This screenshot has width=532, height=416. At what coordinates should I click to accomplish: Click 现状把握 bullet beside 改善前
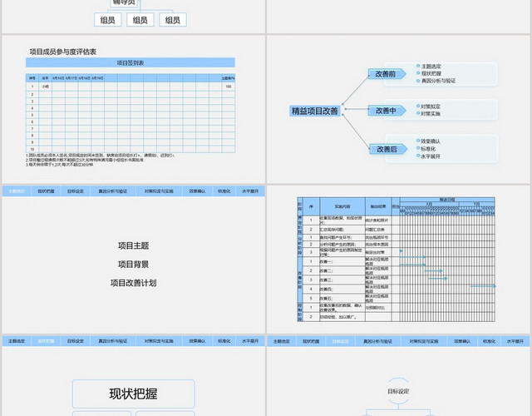[x=431, y=73]
